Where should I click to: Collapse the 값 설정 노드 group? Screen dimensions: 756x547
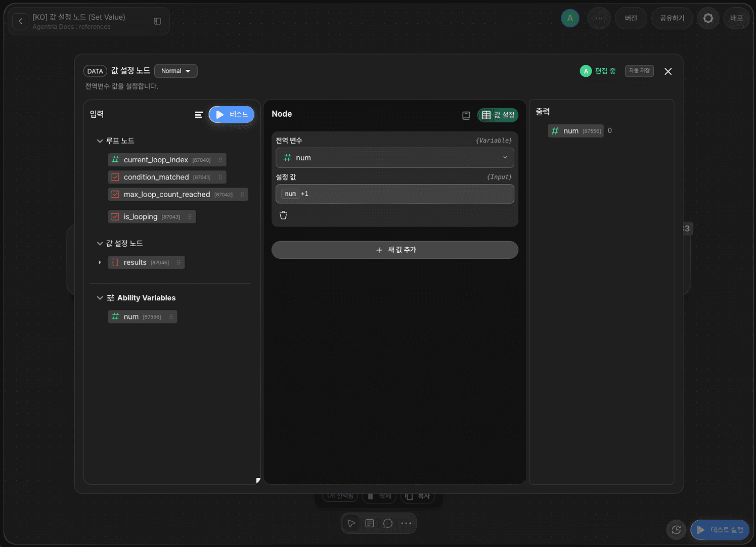100,244
